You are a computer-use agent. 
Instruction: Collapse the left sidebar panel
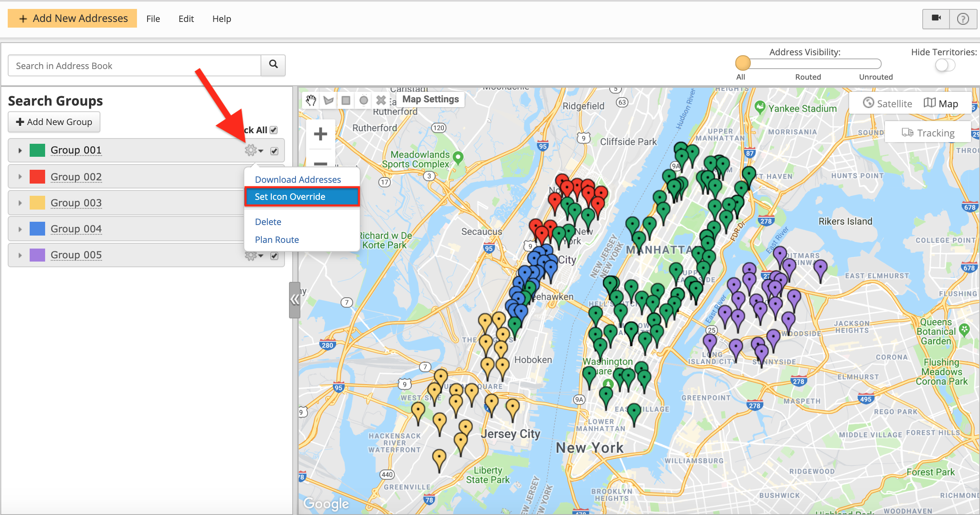[x=295, y=300]
